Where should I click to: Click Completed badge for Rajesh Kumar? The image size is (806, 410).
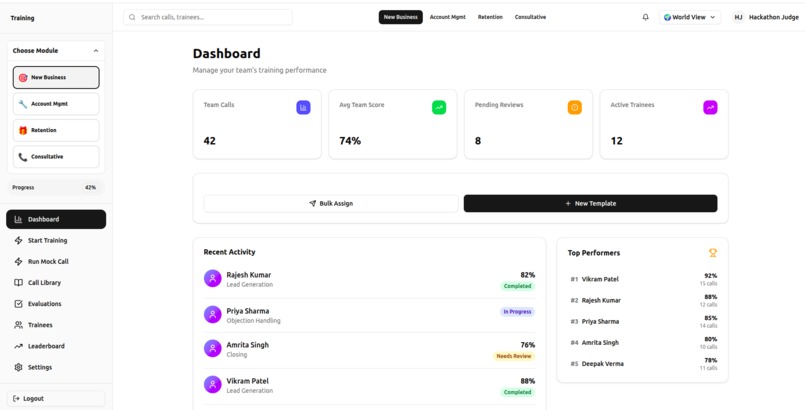tap(518, 286)
